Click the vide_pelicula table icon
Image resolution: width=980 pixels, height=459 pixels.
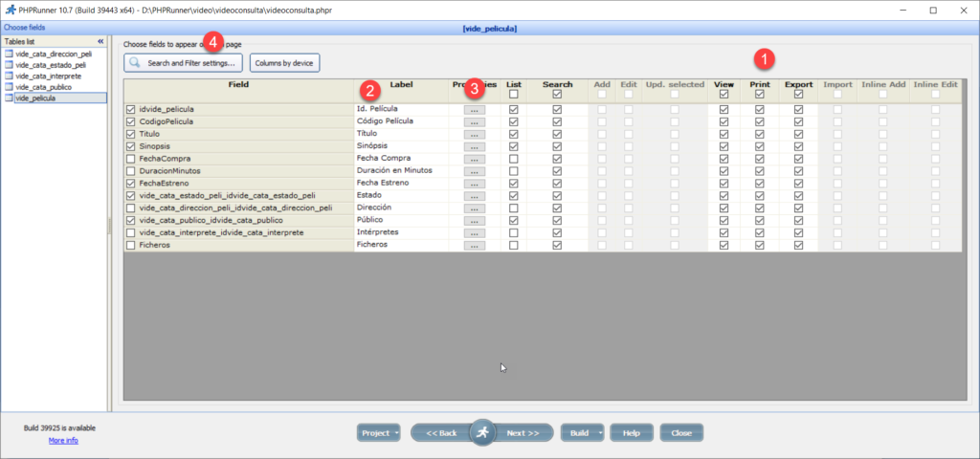click(x=10, y=98)
